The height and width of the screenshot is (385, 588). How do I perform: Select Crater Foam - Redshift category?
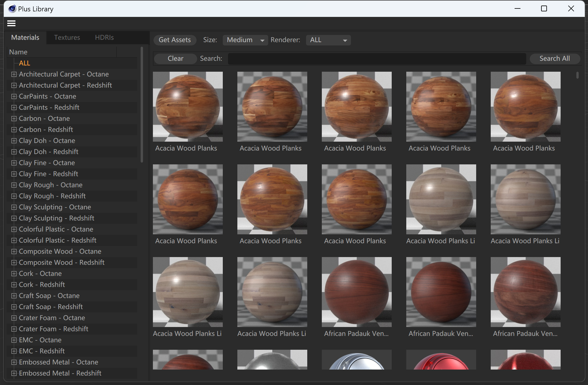pyautogui.click(x=54, y=329)
